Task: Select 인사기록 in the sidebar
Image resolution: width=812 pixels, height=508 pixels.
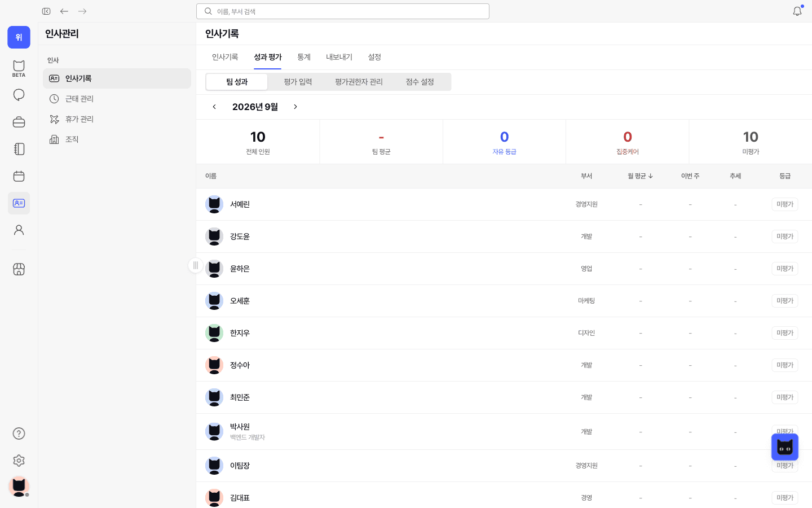Action: point(117,78)
